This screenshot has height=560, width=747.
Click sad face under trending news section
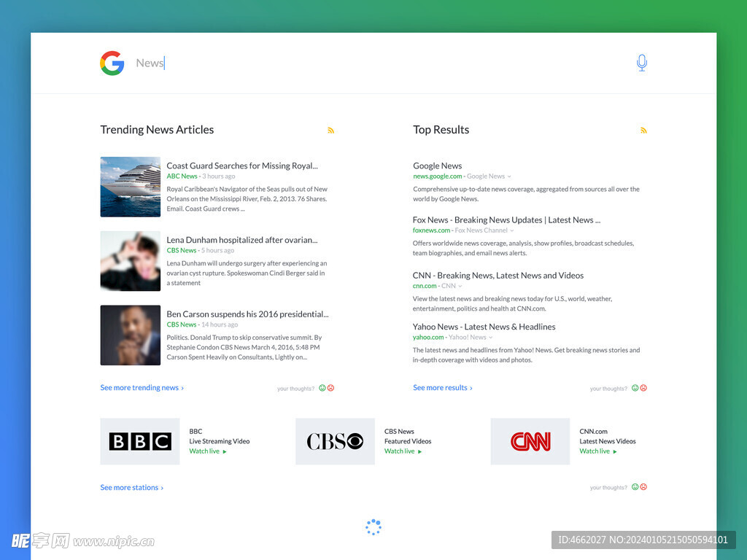coord(330,388)
